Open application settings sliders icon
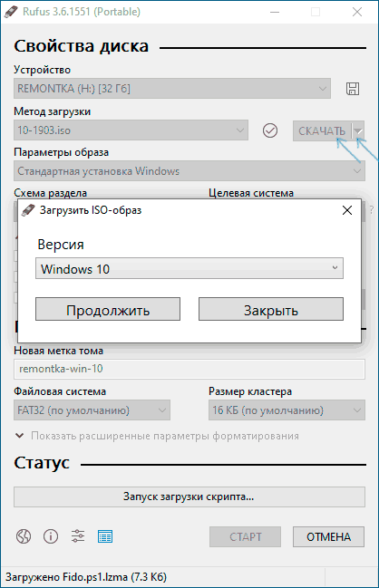The width and height of the screenshot is (379, 588). (x=78, y=536)
